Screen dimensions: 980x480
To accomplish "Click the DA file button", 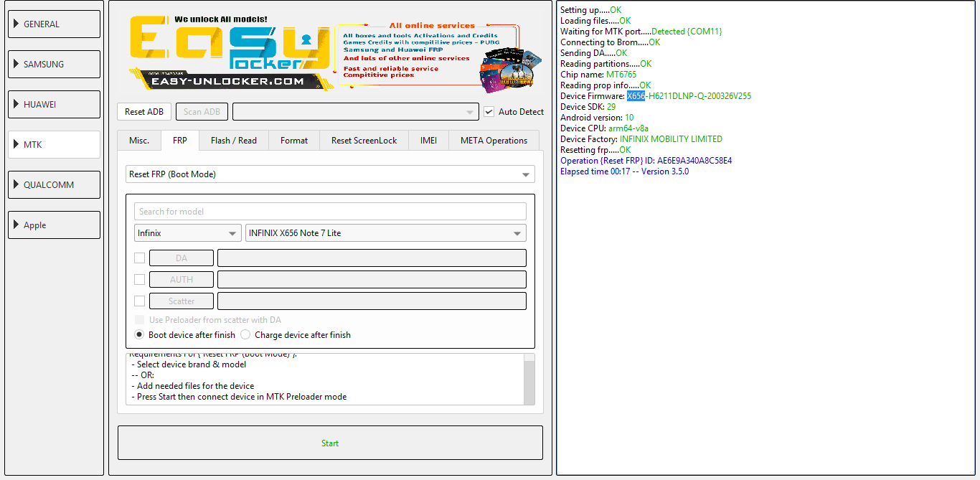I will click(182, 258).
